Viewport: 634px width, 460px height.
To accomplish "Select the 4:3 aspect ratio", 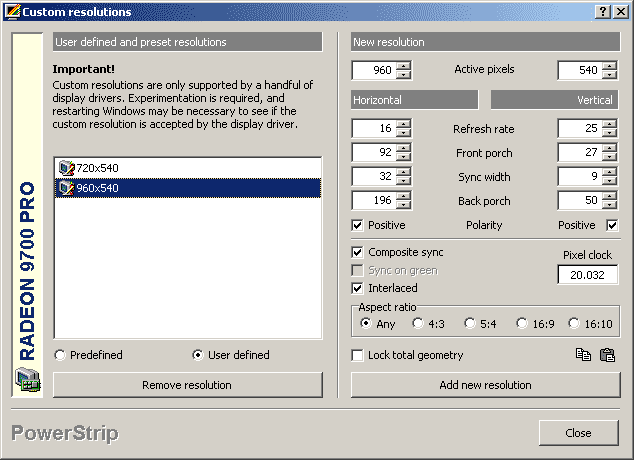I will 418,323.
